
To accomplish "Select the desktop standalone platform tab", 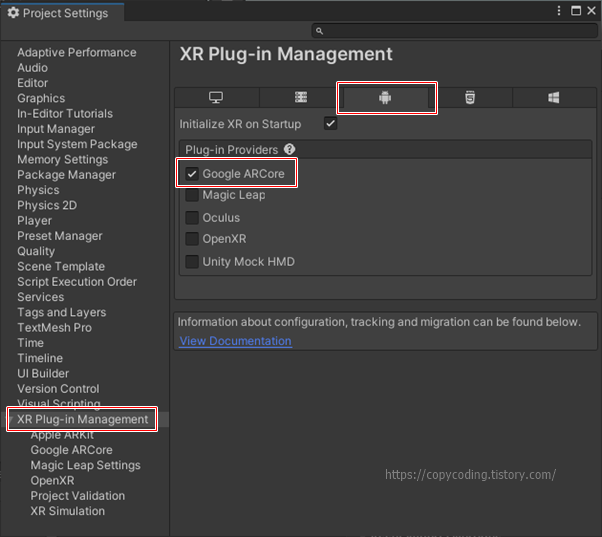I will pos(216,97).
